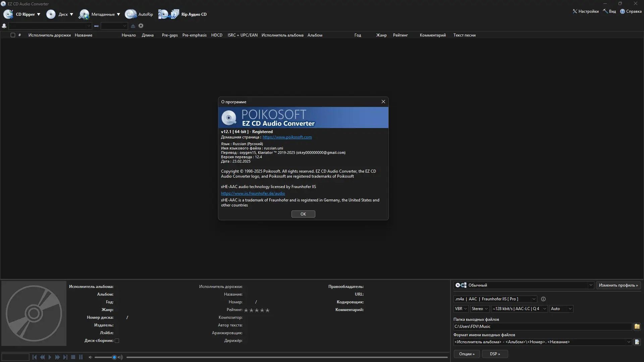This screenshot has width=644, height=362.
Task: Click the edit filename format icon
Action: [x=637, y=342]
